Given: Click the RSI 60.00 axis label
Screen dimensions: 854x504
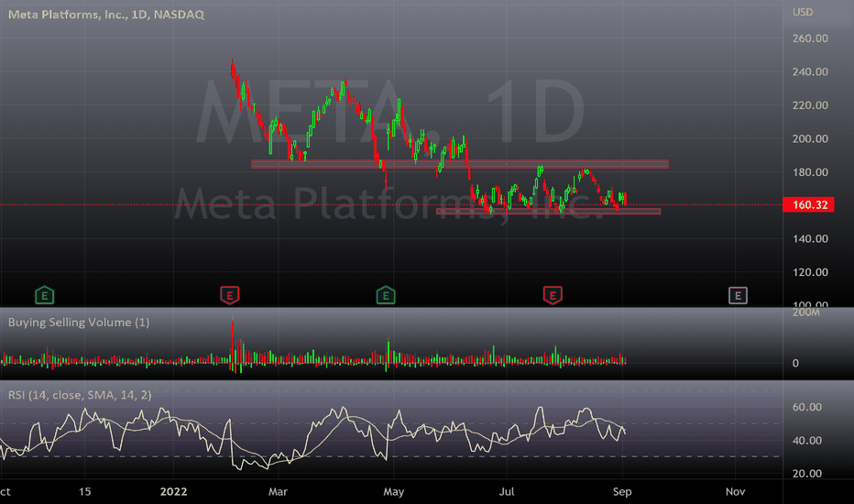Looking at the screenshot, I should tap(806, 407).
